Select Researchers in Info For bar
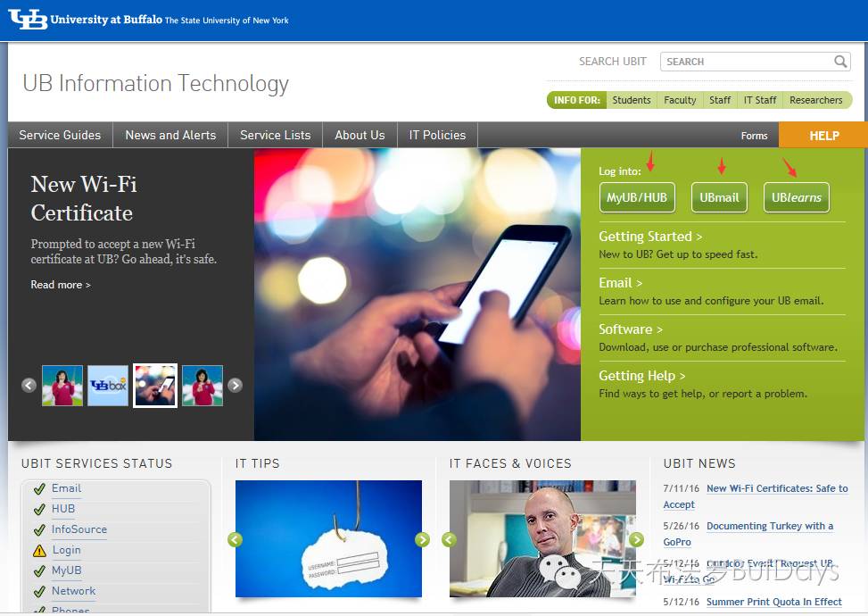Screen dimensions: 868x616 tap(816, 100)
